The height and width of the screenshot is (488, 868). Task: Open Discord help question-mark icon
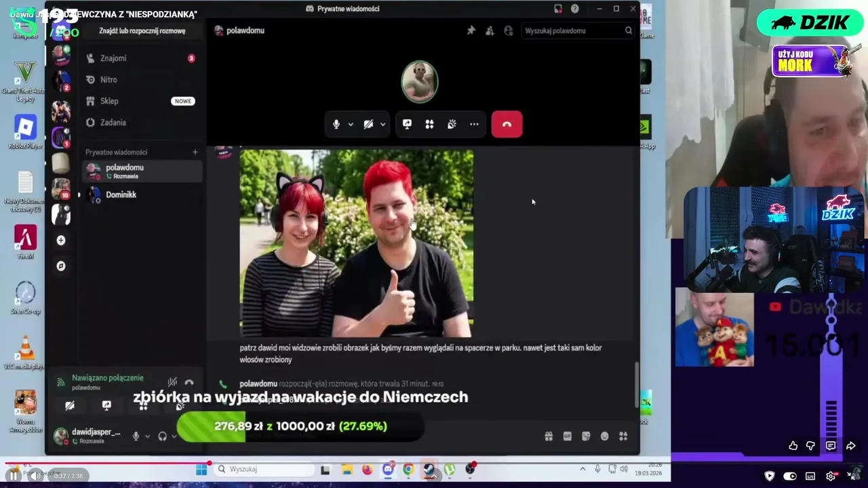pos(575,9)
